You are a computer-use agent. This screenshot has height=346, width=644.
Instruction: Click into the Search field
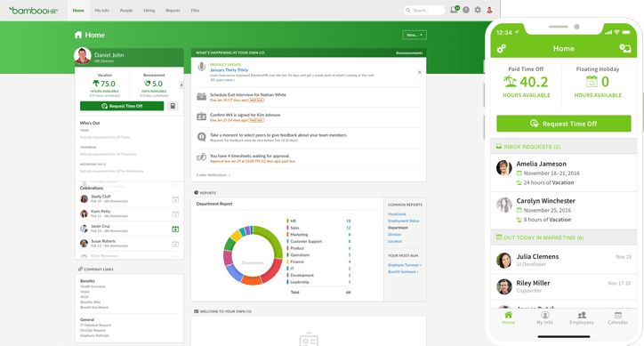click(x=424, y=11)
